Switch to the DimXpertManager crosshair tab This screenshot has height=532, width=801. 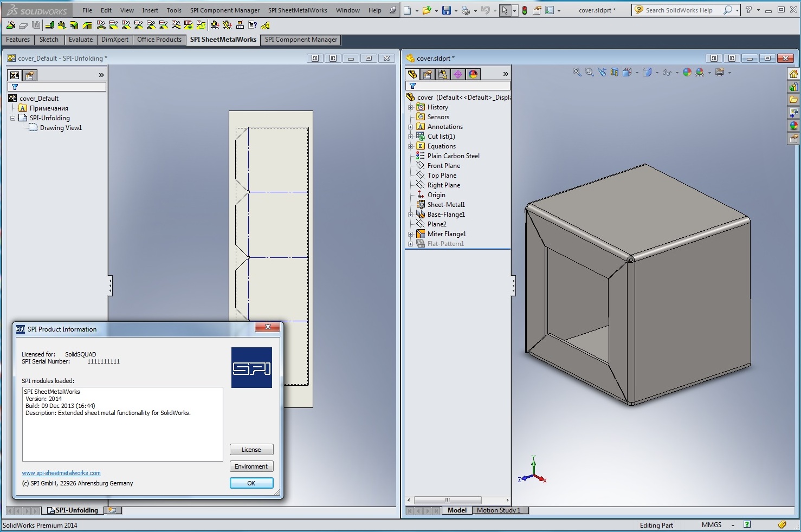[x=458, y=74]
